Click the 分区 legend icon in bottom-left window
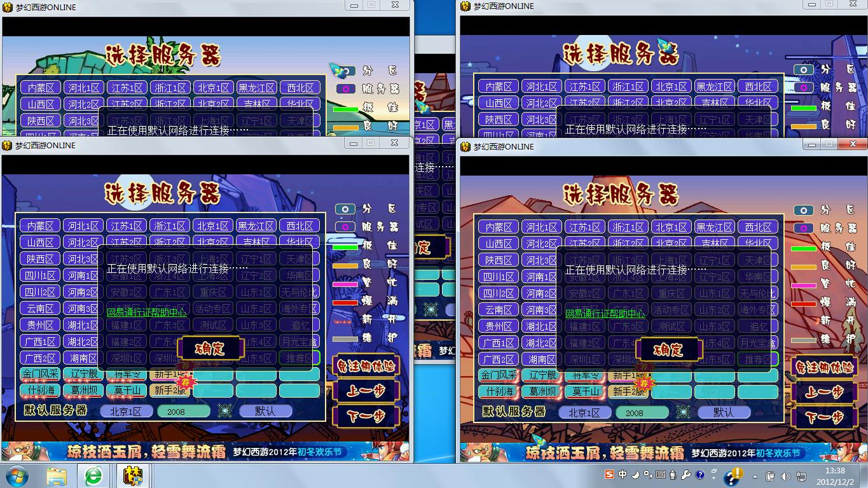Viewport: 868px width, 488px height. click(345, 209)
